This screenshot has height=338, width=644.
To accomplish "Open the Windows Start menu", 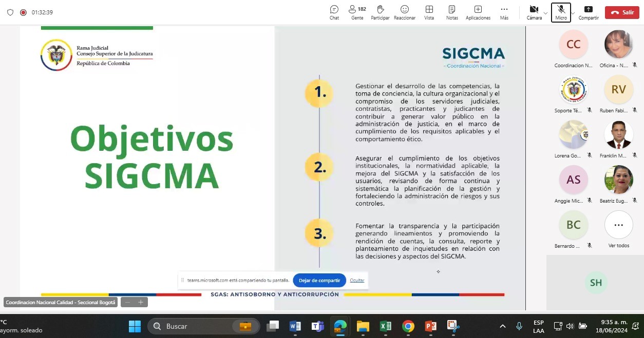I will click(x=135, y=326).
